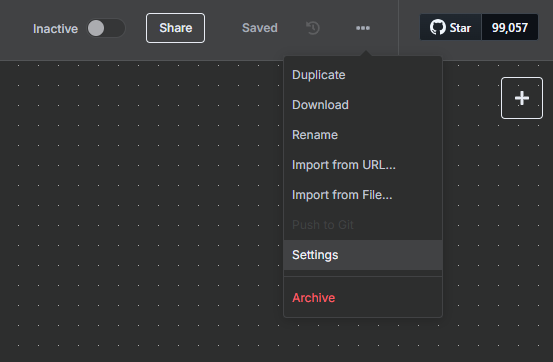Click the red Archive option
This screenshot has height=362, width=553.
363,298
